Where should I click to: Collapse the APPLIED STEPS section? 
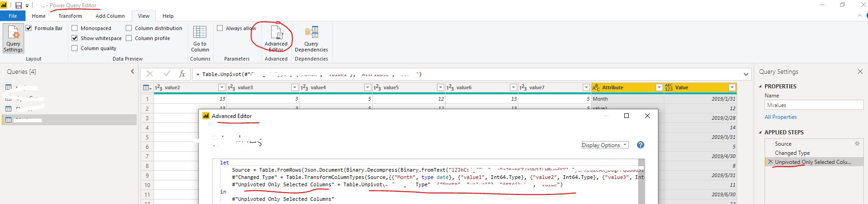tap(760, 132)
